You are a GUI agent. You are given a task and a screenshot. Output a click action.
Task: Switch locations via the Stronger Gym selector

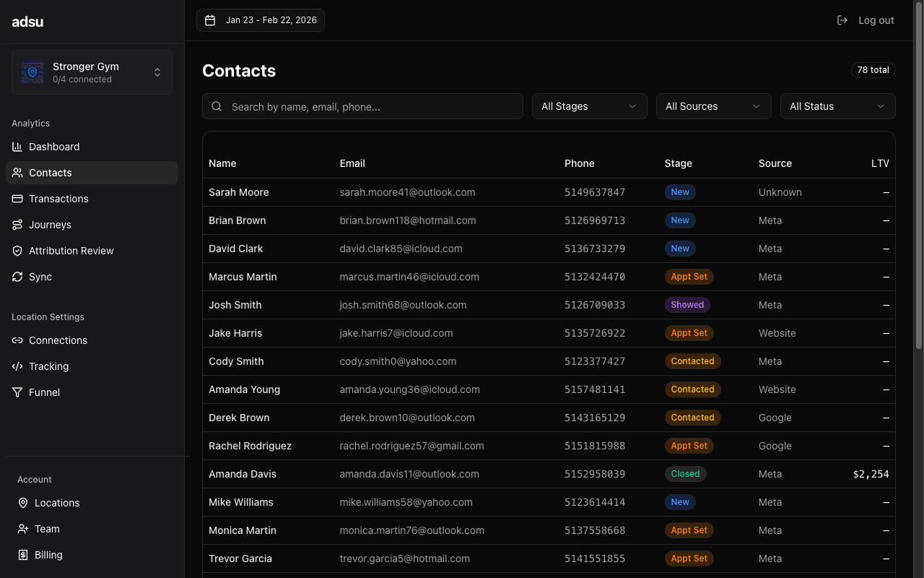pos(92,72)
